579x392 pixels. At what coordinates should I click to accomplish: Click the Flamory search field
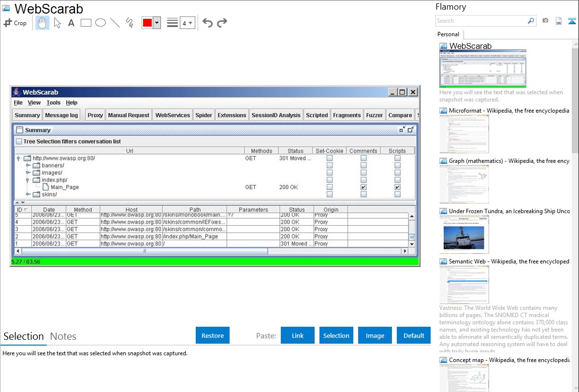(x=481, y=21)
